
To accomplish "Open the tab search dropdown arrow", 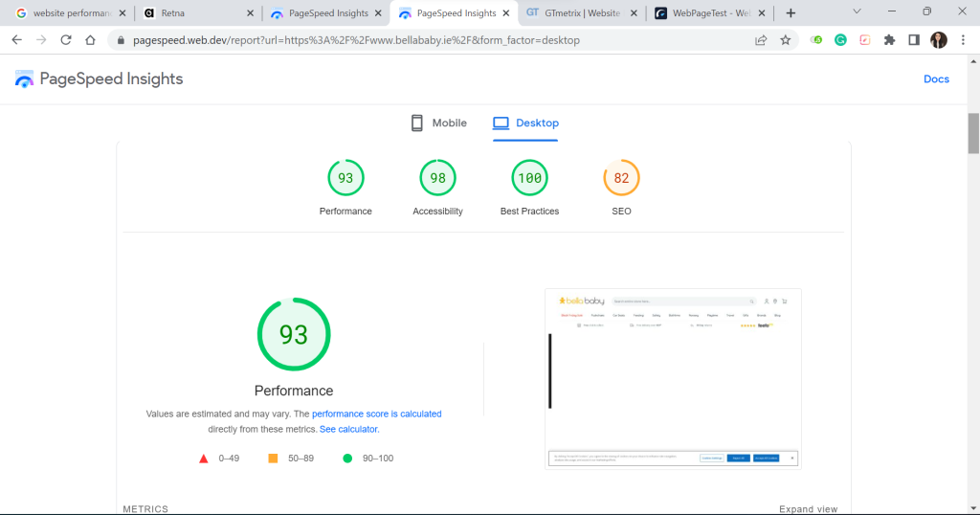I will (857, 11).
